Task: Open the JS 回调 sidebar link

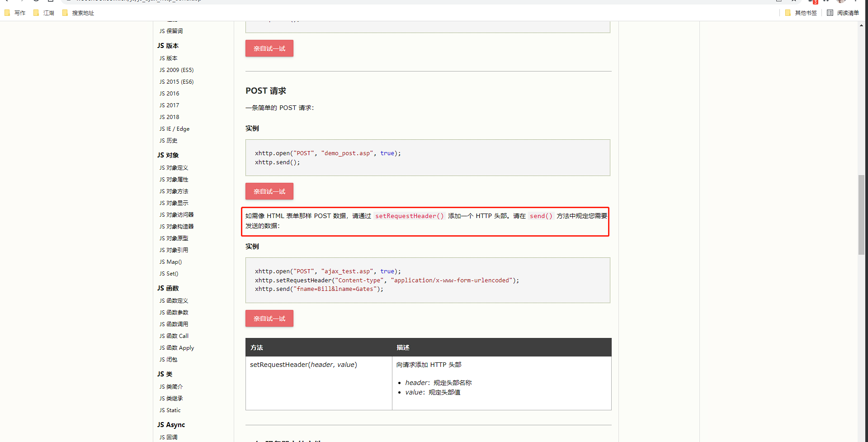Action: pos(168,437)
